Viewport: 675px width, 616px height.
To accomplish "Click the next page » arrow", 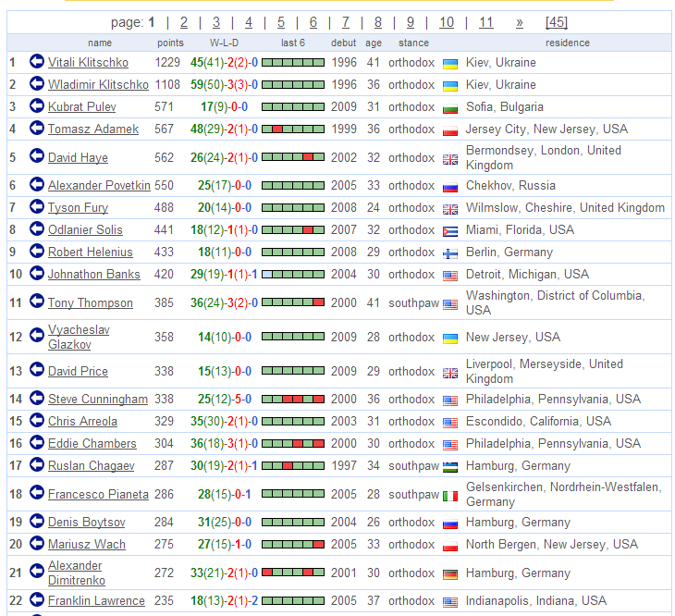I will pyautogui.click(x=520, y=22).
